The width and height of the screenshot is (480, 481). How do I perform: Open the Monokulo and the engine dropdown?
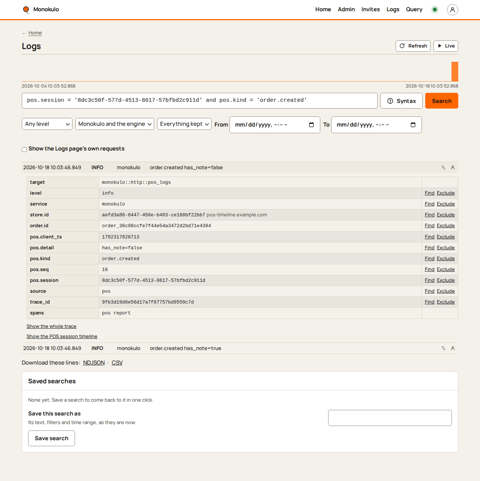tap(115, 124)
